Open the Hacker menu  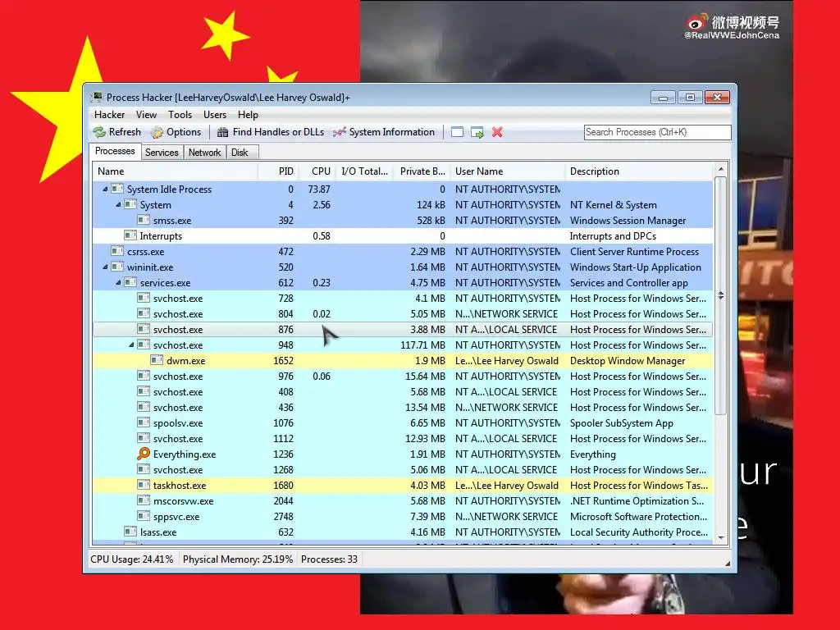point(109,115)
